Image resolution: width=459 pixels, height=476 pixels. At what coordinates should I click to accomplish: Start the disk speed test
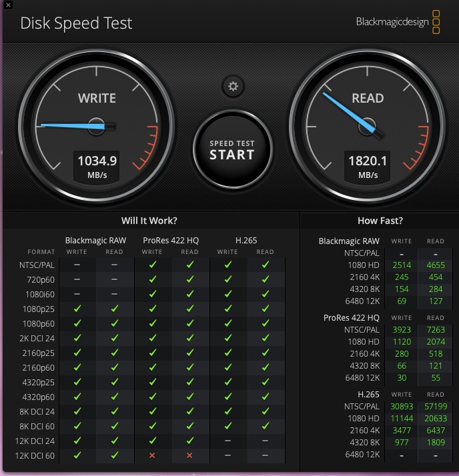point(233,149)
